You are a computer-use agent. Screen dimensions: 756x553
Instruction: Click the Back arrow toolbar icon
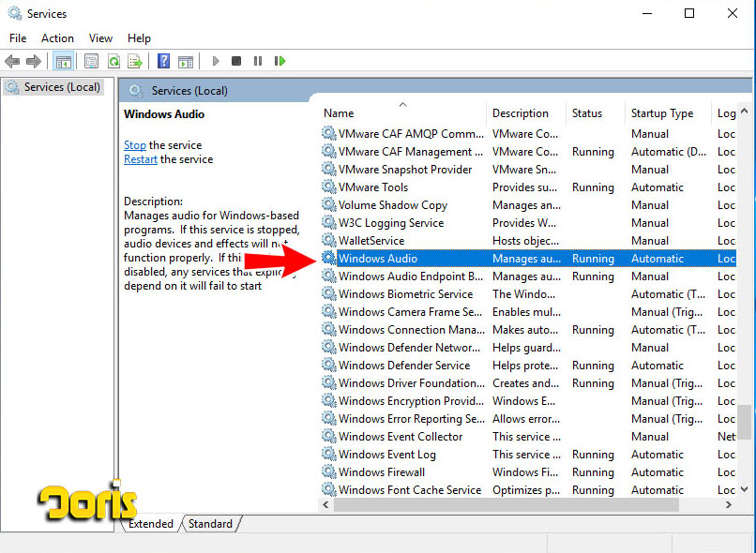(x=12, y=61)
